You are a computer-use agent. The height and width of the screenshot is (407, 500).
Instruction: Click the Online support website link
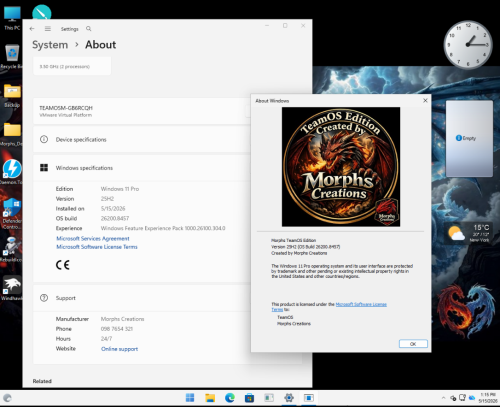pyautogui.click(x=119, y=349)
